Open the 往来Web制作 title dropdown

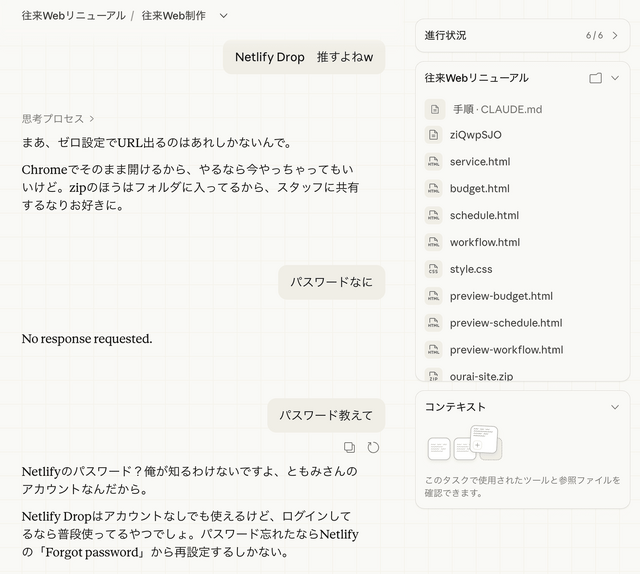pos(223,16)
